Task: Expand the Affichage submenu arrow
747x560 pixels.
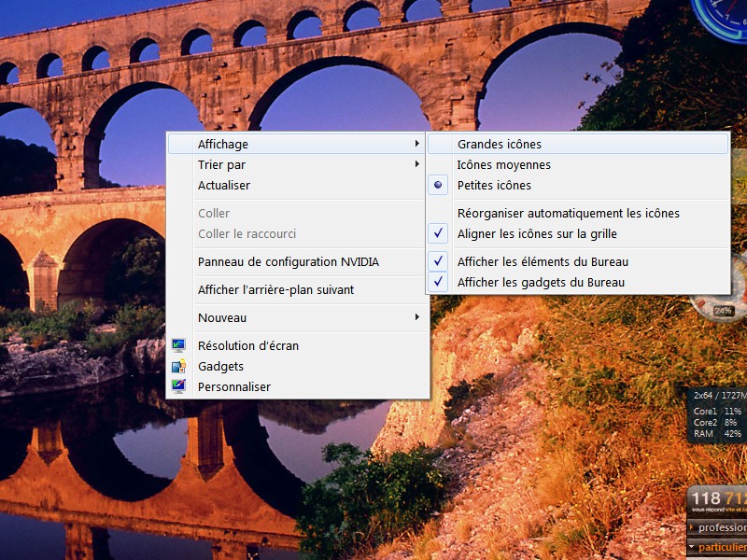Action: click(x=416, y=144)
